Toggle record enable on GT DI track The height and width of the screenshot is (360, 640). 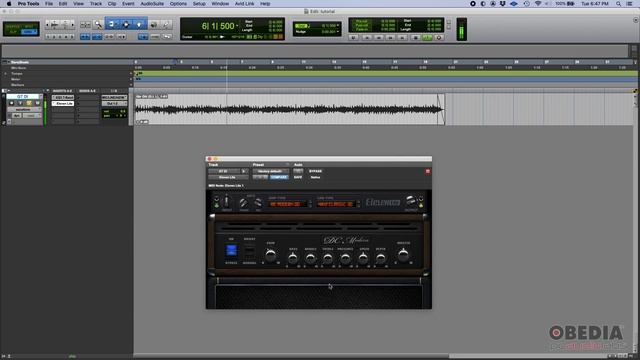[x=11, y=103]
